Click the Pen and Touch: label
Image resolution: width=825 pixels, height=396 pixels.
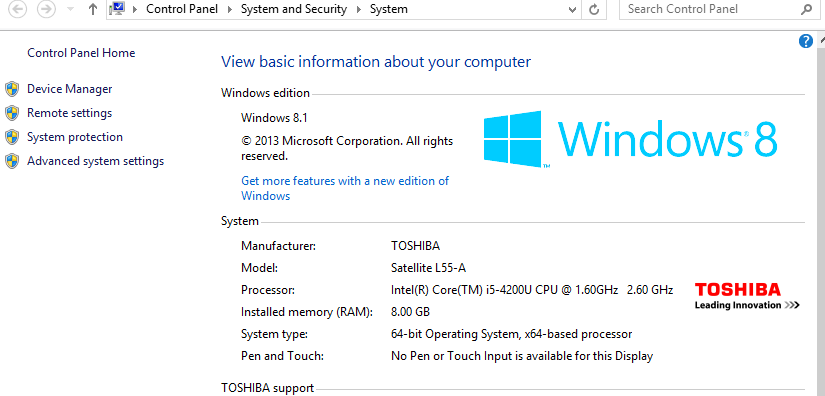282,356
